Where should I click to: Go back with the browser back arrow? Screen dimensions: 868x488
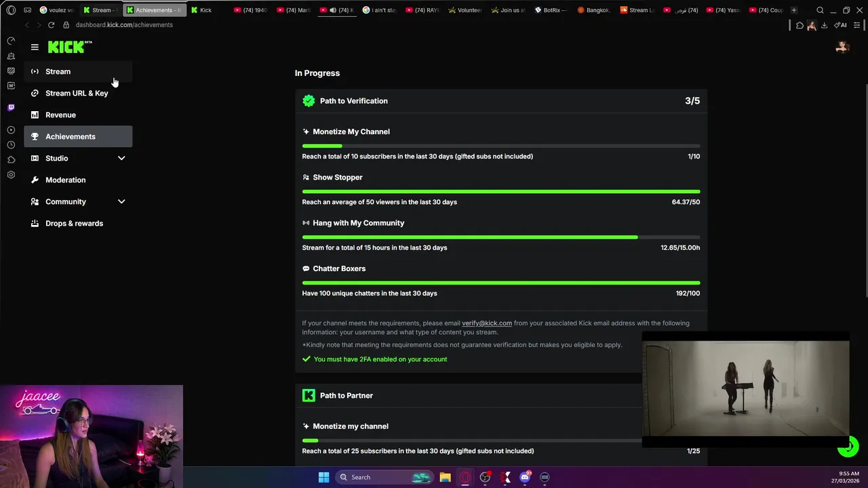[x=26, y=25]
